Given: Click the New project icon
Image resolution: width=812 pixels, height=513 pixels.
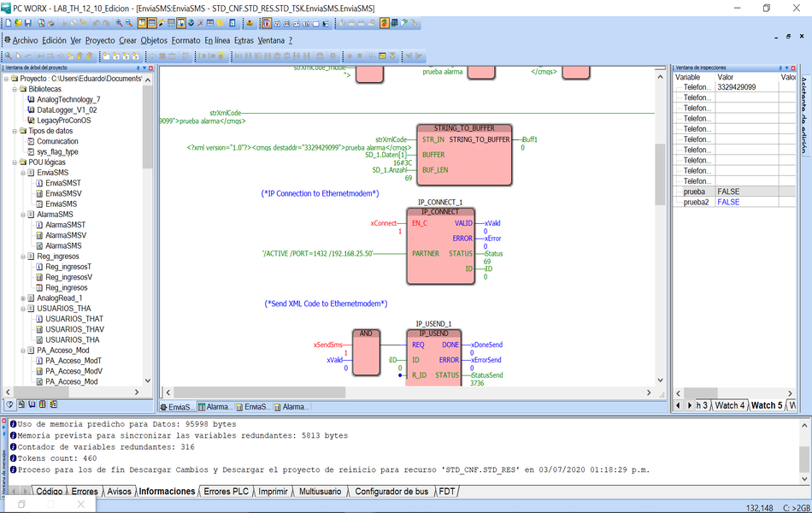Looking at the screenshot, I should 9,23.
